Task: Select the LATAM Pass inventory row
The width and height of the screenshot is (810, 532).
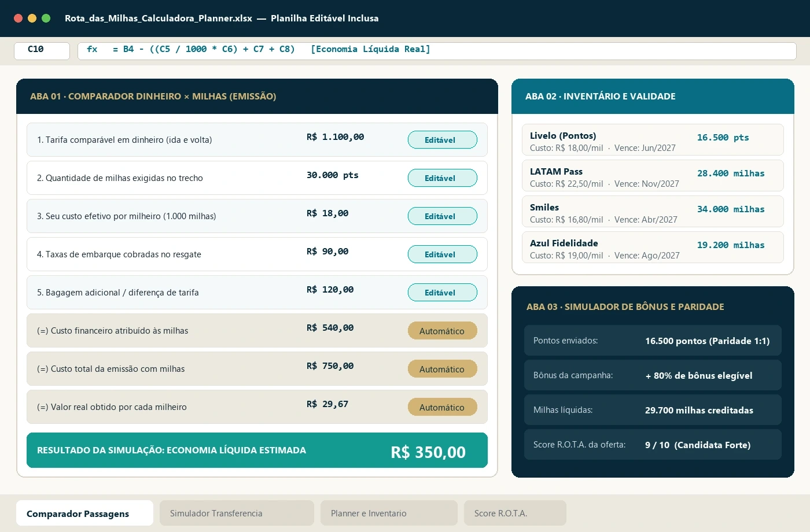Action: tap(653, 176)
